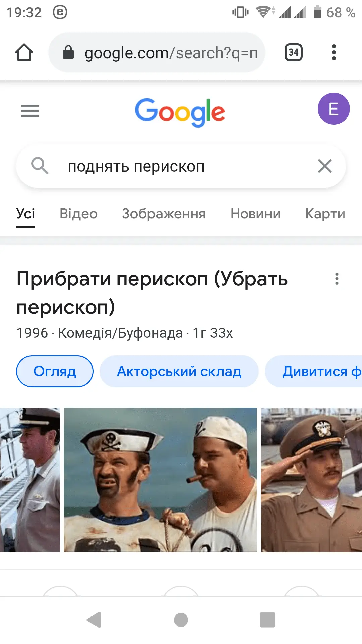Tap the Chrome home icon

pyautogui.click(x=24, y=53)
